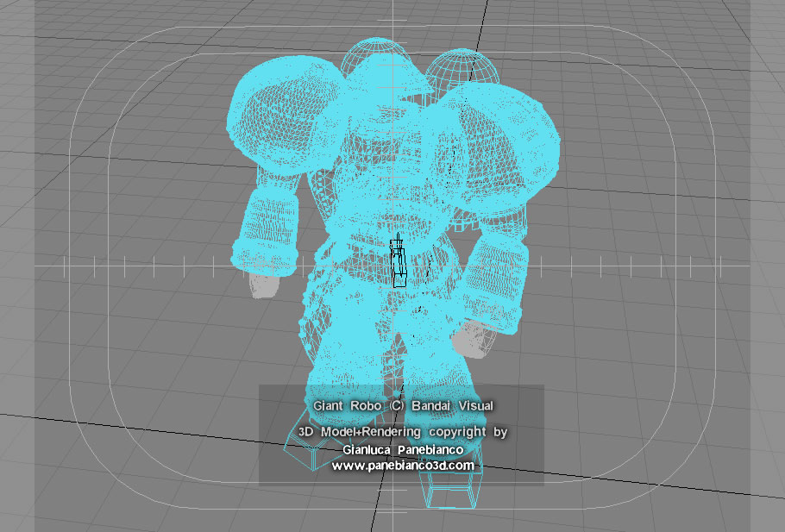Select the black skeleton joint at robot's waist
Screen dimensions: 785x532
tap(399, 261)
